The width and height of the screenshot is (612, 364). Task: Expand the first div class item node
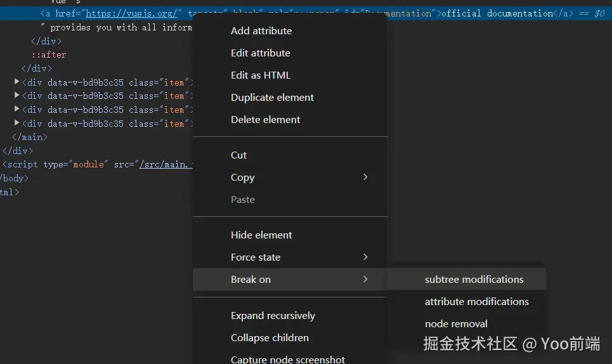coord(16,82)
